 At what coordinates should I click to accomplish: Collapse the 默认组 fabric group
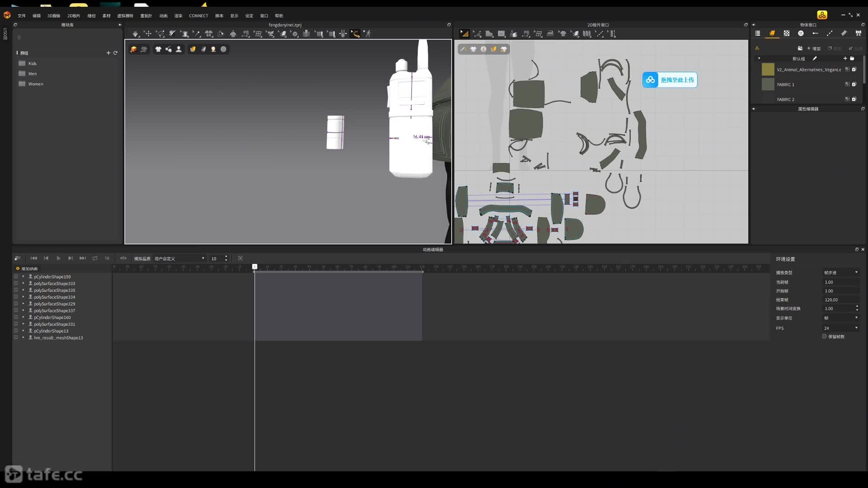point(759,58)
